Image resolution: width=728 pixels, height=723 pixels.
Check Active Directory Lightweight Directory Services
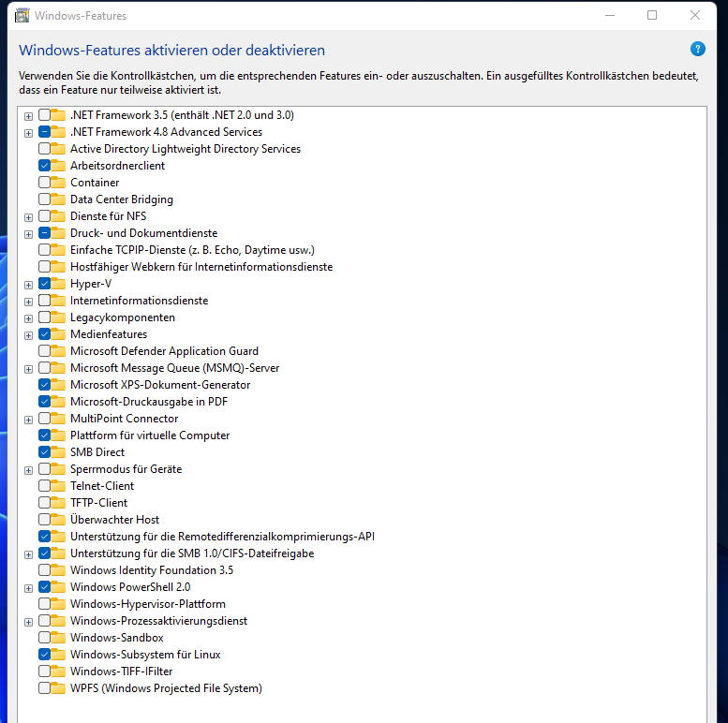click(45, 149)
